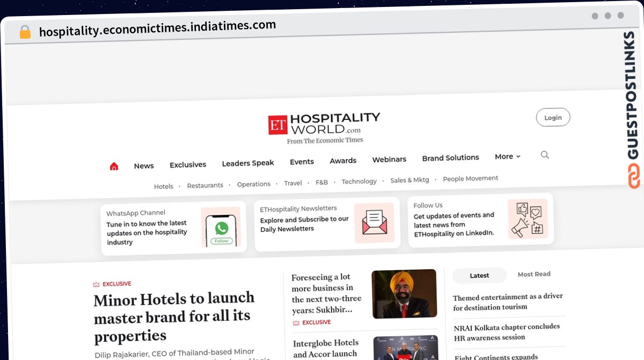The height and width of the screenshot is (360, 644).
Task: Expand the More navigation dropdown
Action: 508,156
